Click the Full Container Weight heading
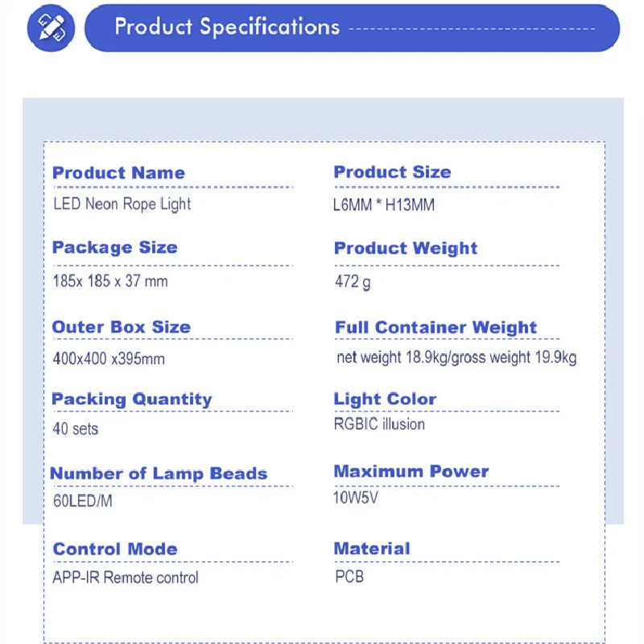The image size is (644, 644). coord(436,328)
